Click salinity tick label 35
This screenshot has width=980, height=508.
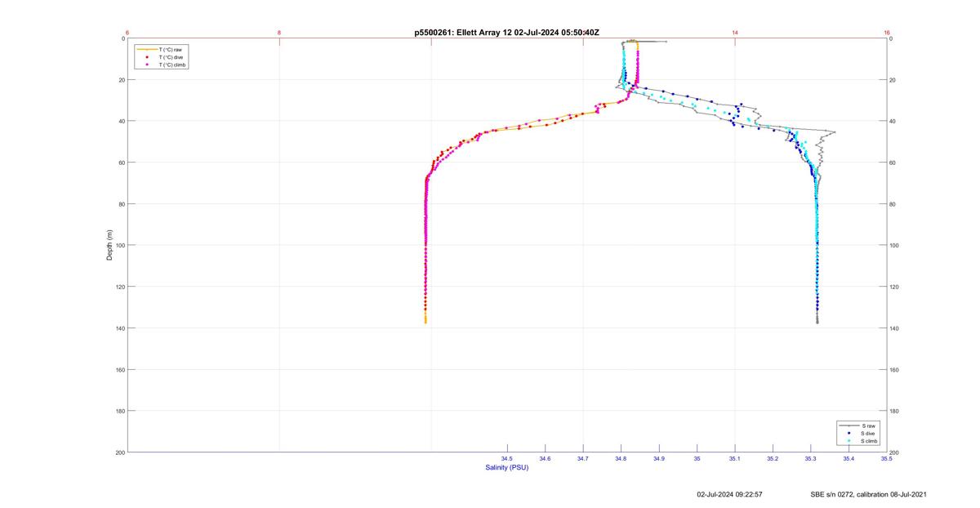pyautogui.click(x=697, y=459)
